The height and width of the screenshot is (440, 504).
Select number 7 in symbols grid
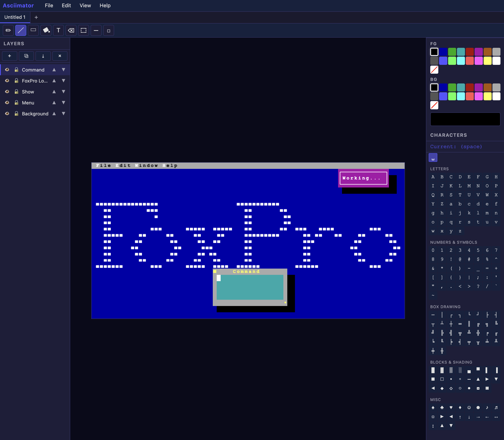[496, 250]
